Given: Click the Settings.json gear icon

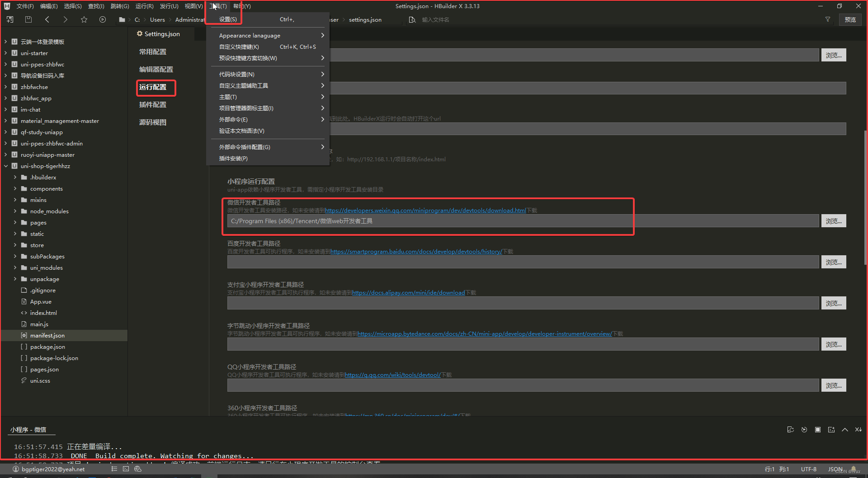Looking at the screenshot, I should tap(140, 33).
